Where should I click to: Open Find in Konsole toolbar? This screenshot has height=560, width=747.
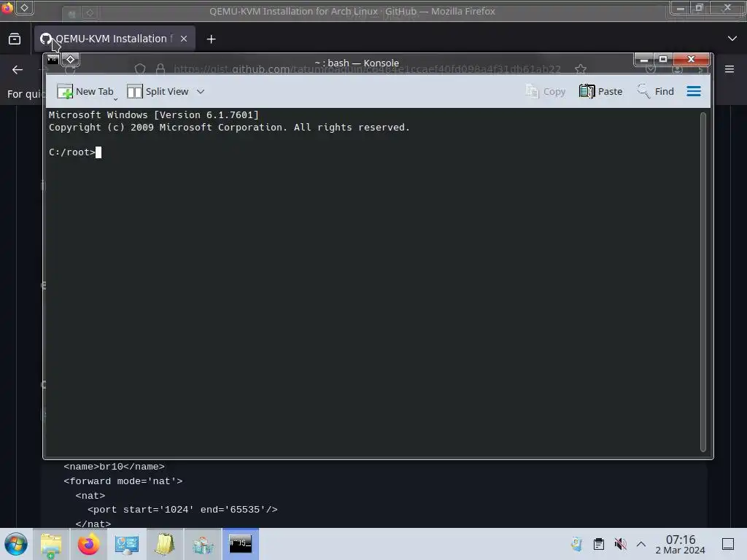click(655, 91)
